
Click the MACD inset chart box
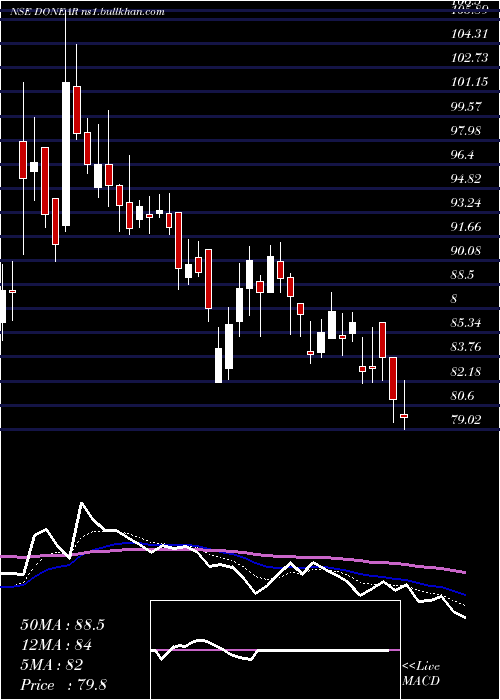pyautogui.click(x=275, y=650)
